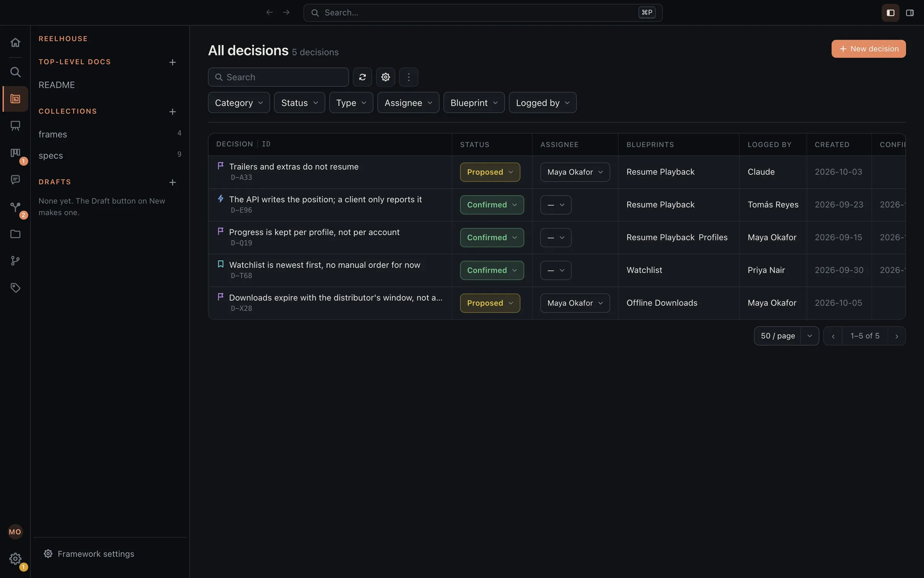Add a new collection
The height and width of the screenshot is (578, 924).
pos(172,112)
